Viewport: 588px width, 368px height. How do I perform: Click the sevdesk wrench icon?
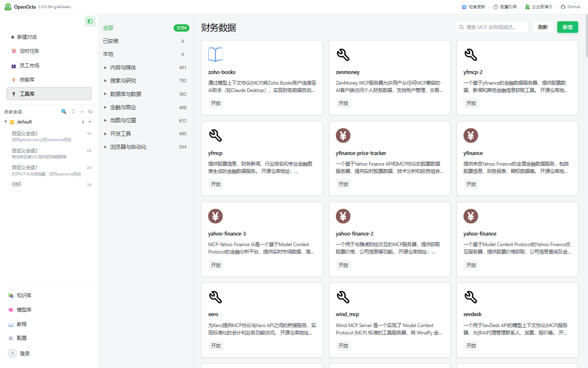pyautogui.click(x=471, y=297)
